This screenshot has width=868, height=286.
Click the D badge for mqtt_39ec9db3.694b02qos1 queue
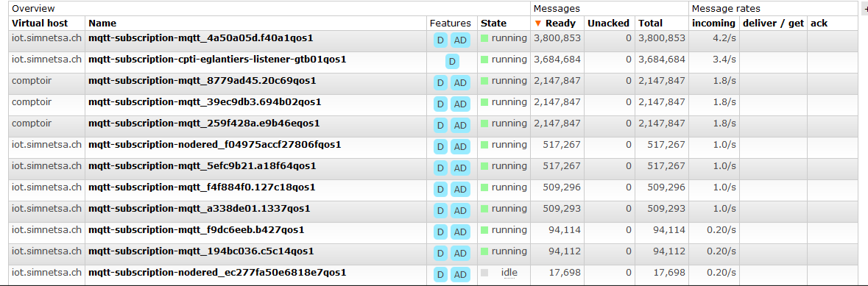tap(441, 104)
